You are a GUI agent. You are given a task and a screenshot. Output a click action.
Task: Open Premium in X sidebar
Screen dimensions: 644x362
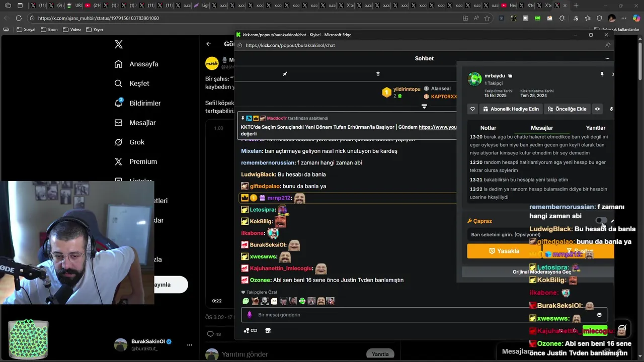point(135,161)
